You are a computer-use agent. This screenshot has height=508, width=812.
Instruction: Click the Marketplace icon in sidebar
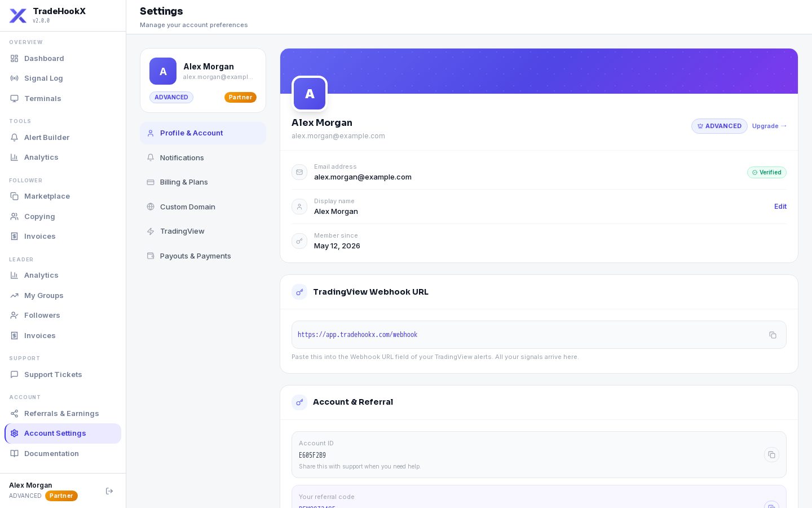coord(15,196)
